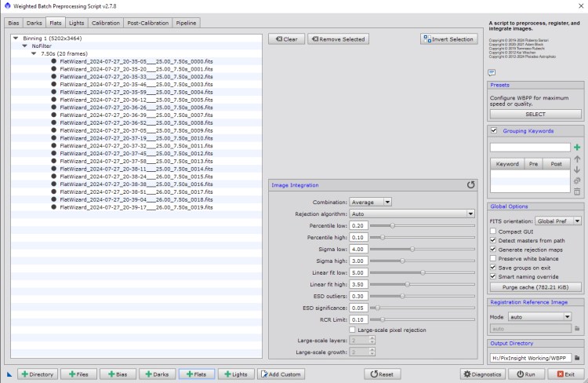Reset Image Integration parameters with arrow icon

(470, 185)
